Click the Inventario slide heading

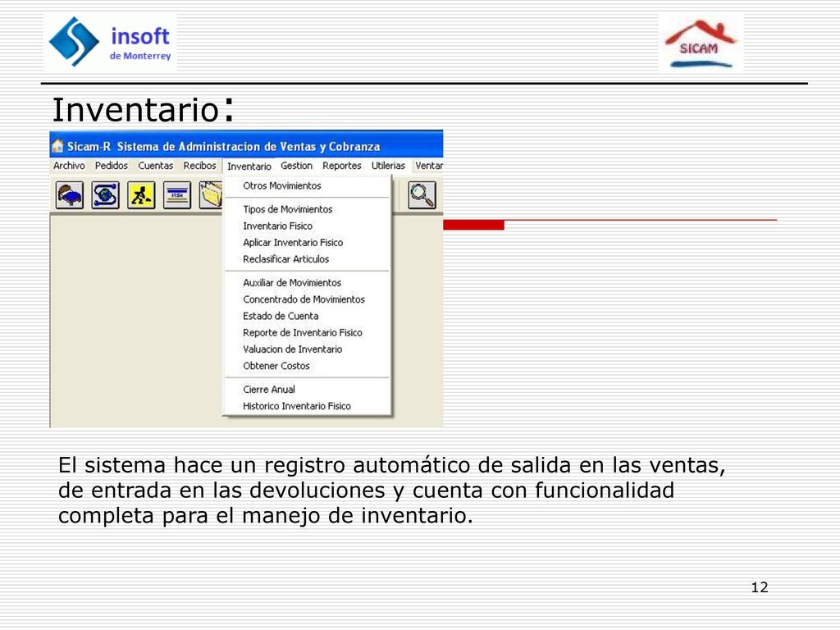[143, 109]
